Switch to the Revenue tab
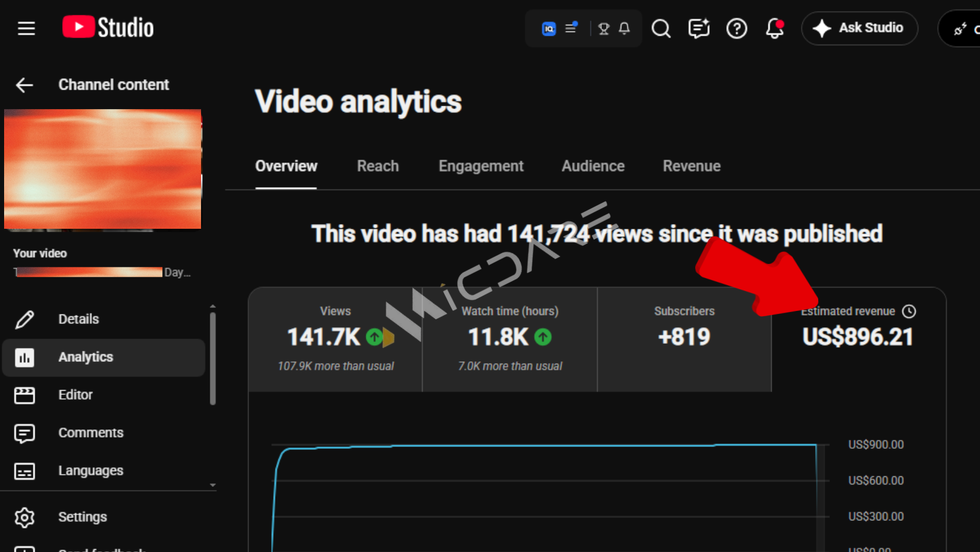Viewport: 980px width, 552px height. pyautogui.click(x=692, y=167)
